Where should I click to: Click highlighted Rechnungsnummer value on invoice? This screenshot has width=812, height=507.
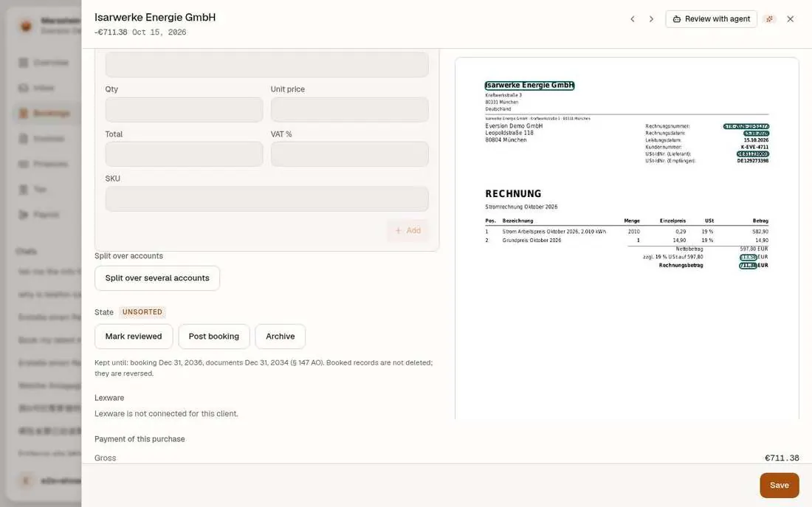pos(746,126)
